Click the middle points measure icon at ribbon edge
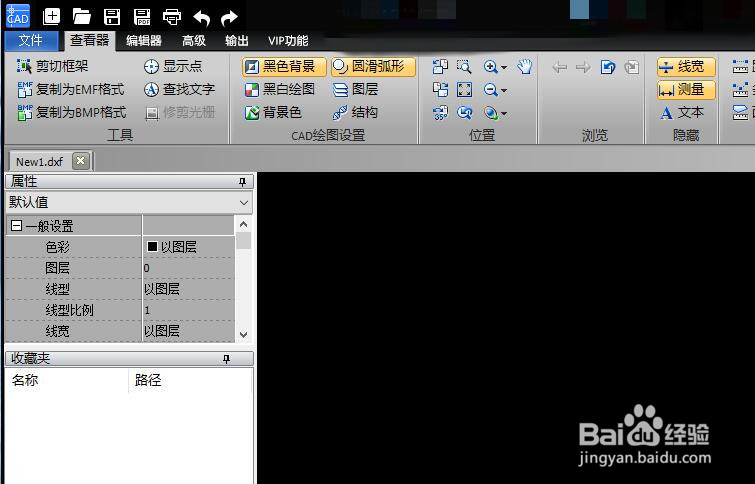755x484 pixels. click(x=742, y=90)
